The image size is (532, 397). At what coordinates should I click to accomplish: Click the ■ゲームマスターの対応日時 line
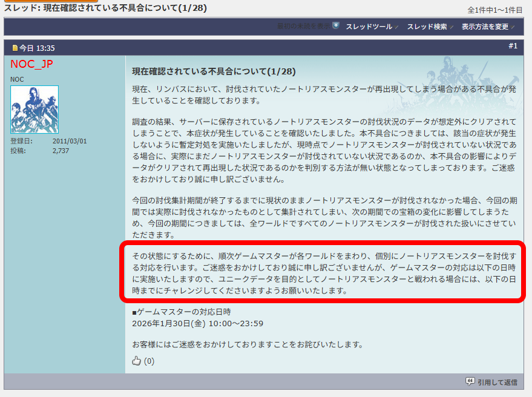182,312
